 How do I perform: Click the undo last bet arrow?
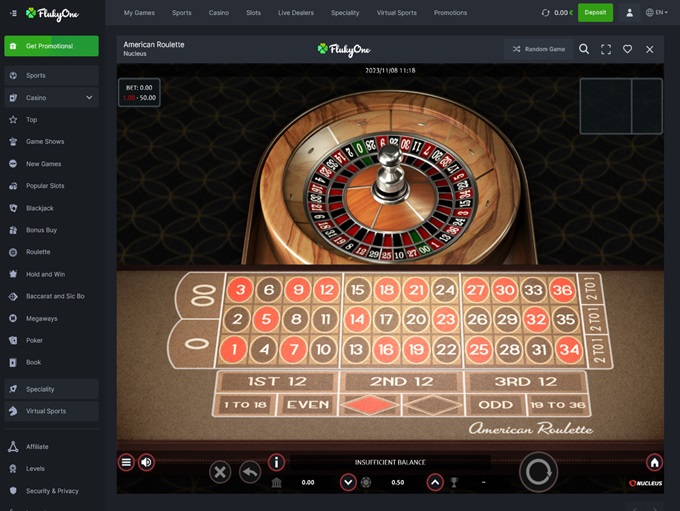click(x=250, y=472)
